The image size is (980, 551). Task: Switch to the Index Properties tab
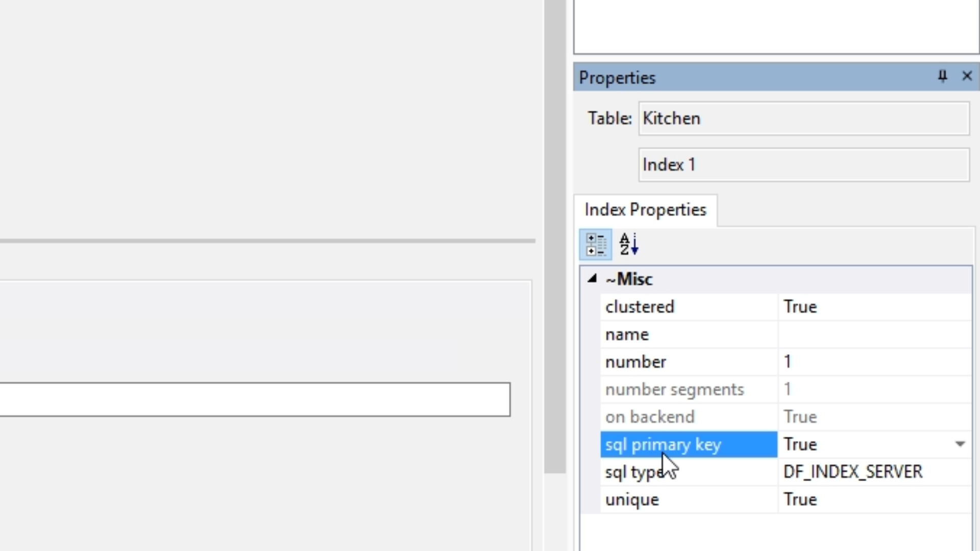tap(645, 210)
